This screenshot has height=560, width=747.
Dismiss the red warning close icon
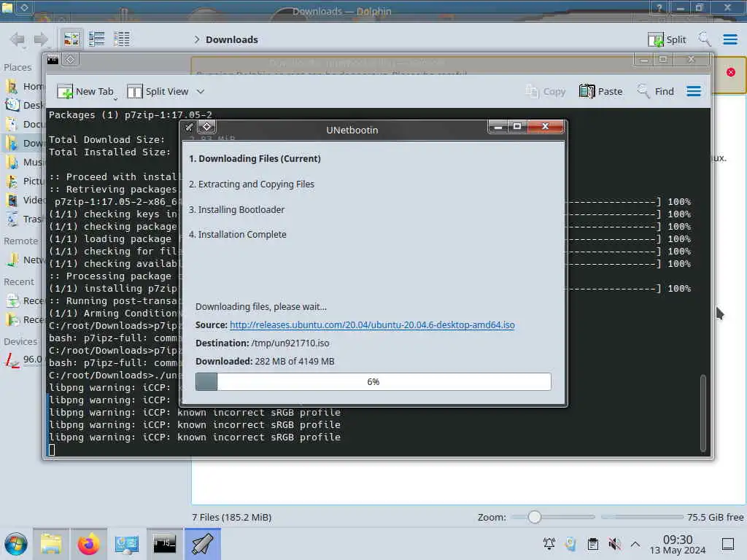pos(731,72)
